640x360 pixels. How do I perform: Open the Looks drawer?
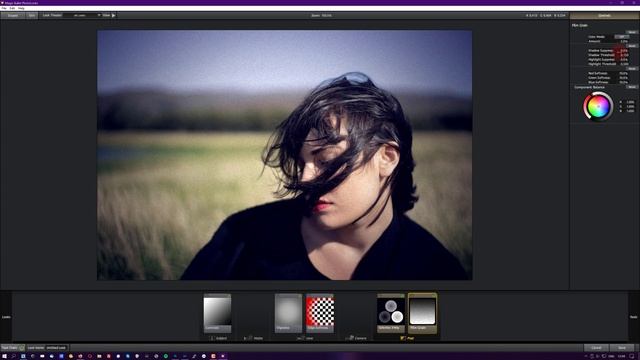6,317
